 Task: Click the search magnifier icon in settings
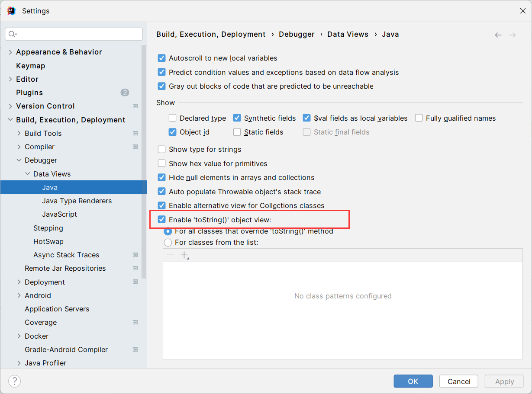[12, 34]
